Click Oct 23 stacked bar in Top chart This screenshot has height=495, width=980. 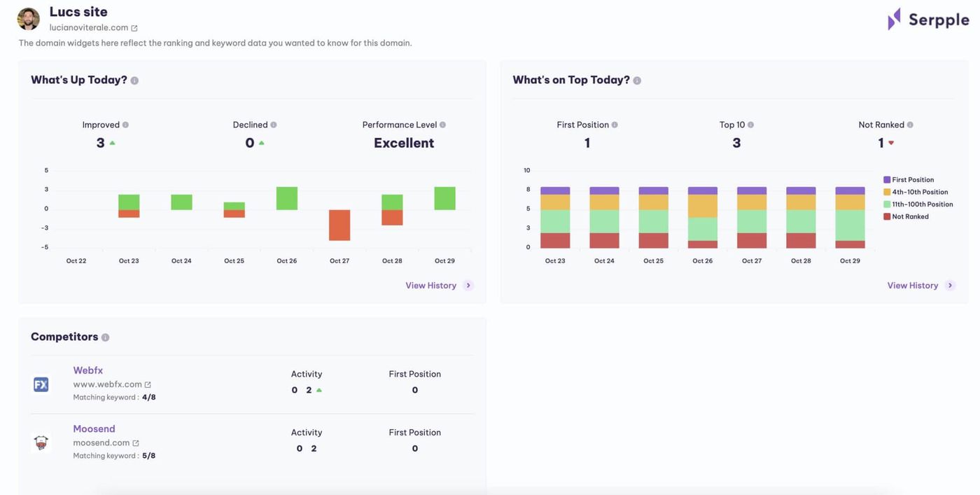(x=555, y=217)
